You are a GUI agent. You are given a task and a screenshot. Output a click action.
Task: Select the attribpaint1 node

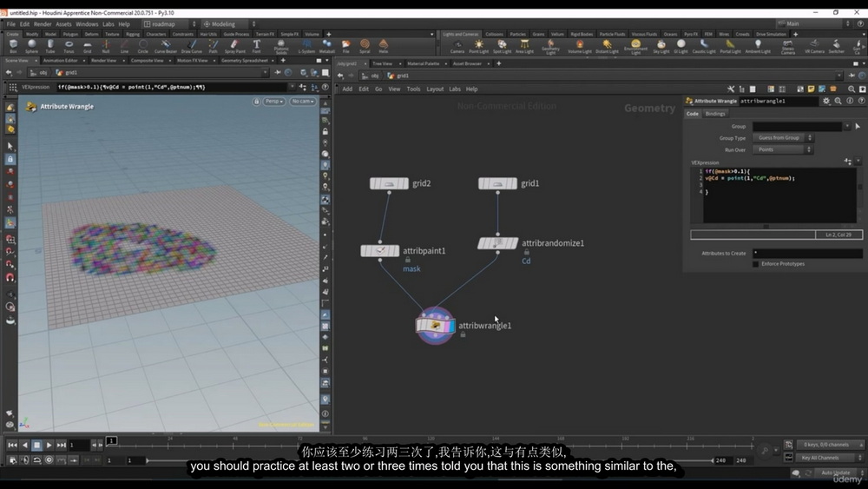pos(380,251)
